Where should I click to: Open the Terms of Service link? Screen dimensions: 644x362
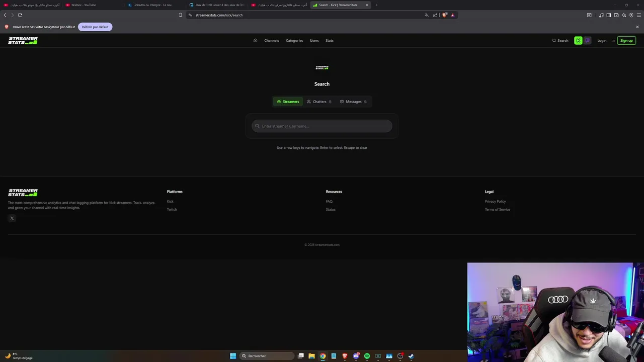click(498, 210)
